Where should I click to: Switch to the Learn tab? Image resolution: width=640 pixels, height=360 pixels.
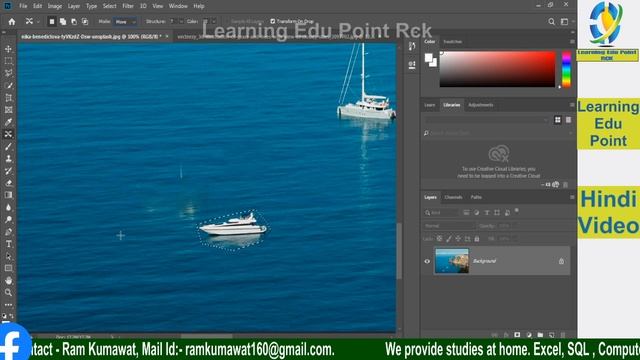click(429, 105)
